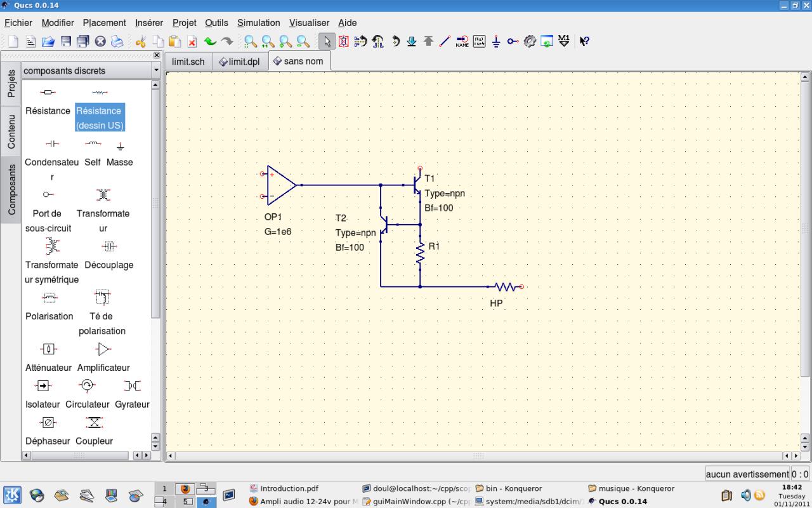Screen dimensions: 812x508
Task: Open the Simulation menu
Action: 258,23
